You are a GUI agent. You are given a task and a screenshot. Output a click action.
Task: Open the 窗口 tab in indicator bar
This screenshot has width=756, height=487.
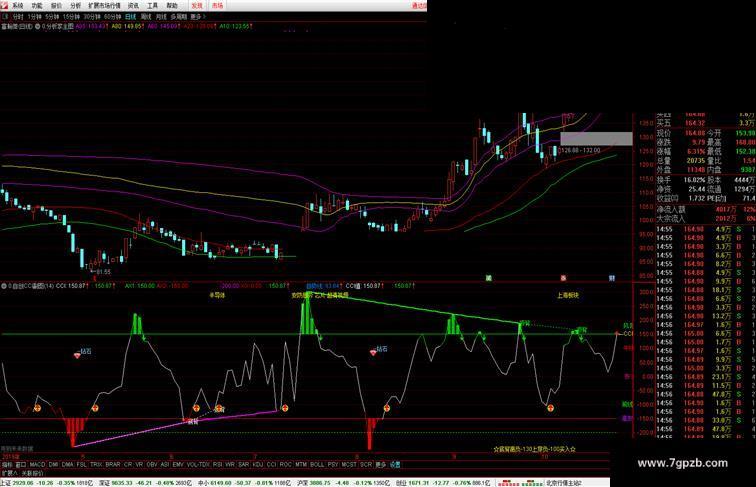(21, 465)
